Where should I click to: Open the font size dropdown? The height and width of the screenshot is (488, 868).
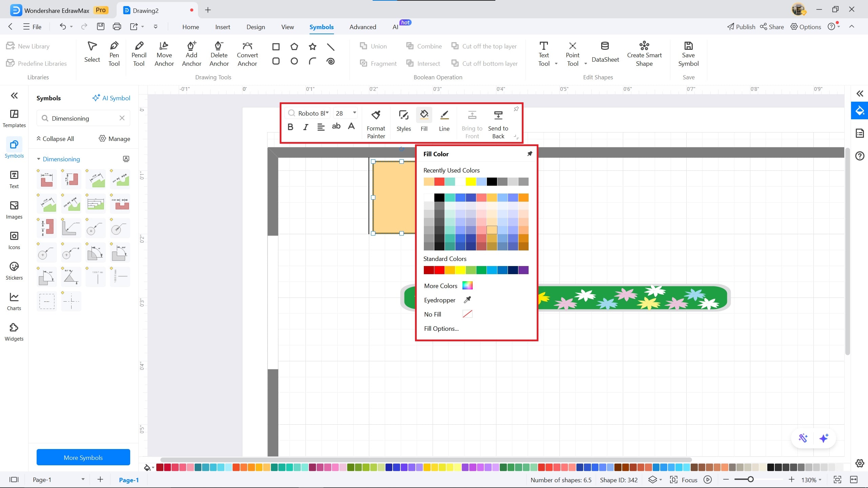point(354,113)
